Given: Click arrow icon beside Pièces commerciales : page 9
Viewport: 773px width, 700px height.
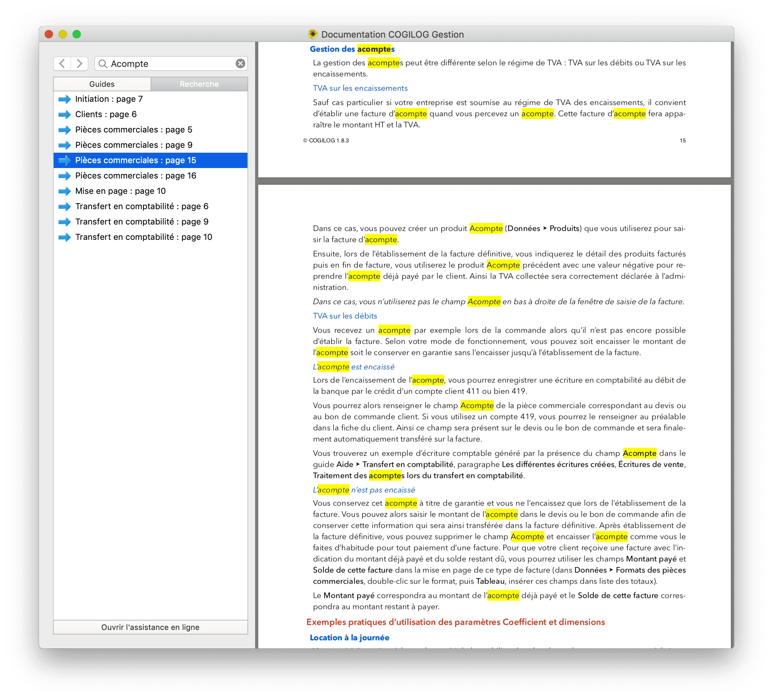Looking at the screenshot, I should coord(65,145).
